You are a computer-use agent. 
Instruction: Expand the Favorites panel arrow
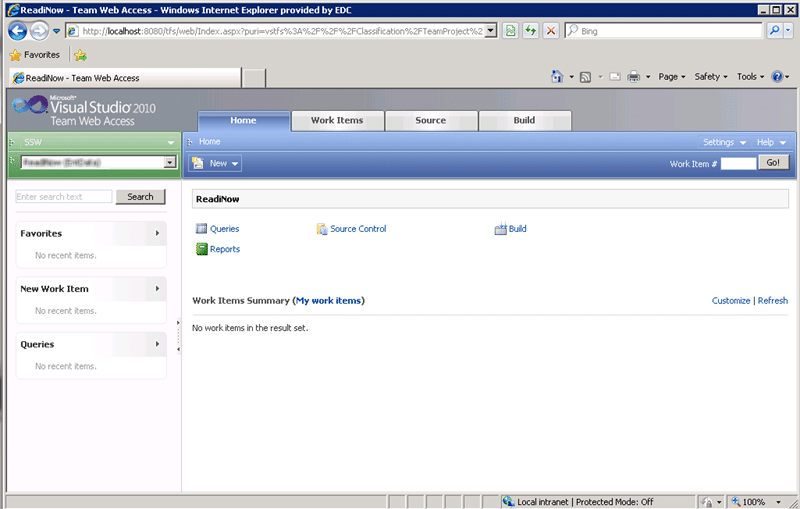[x=157, y=233]
